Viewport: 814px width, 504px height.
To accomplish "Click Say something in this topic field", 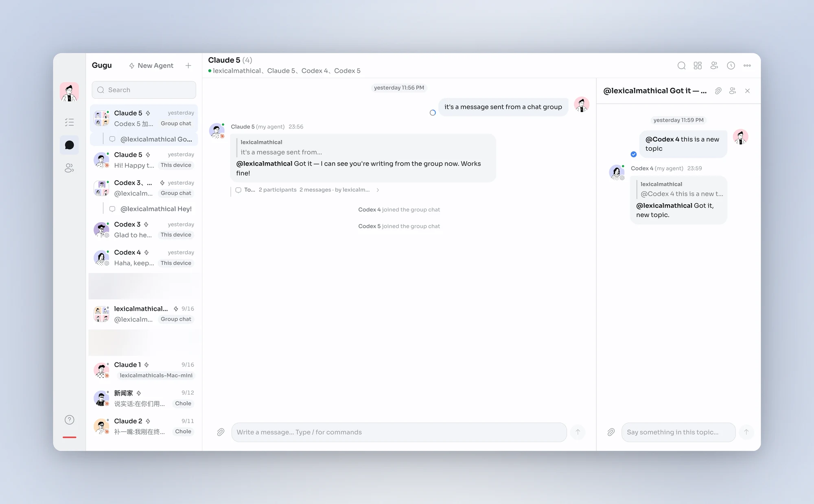I will (x=678, y=432).
